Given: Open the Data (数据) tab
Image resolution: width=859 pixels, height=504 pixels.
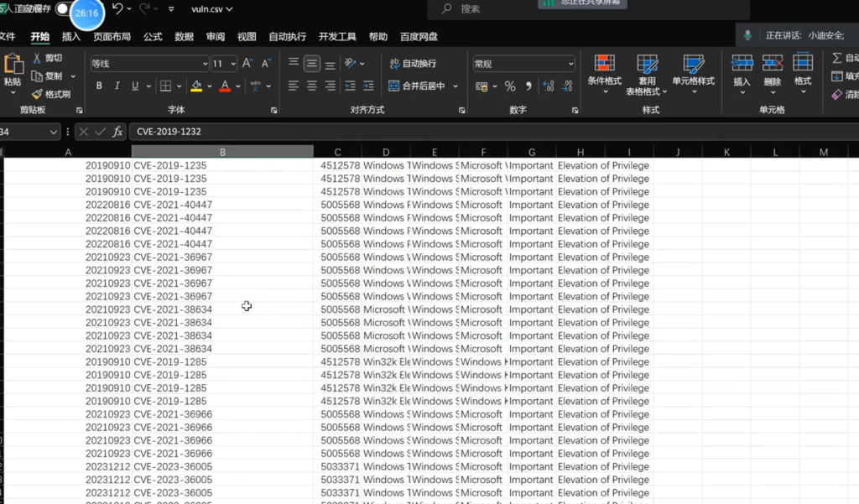Looking at the screenshot, I should [184, 37].
